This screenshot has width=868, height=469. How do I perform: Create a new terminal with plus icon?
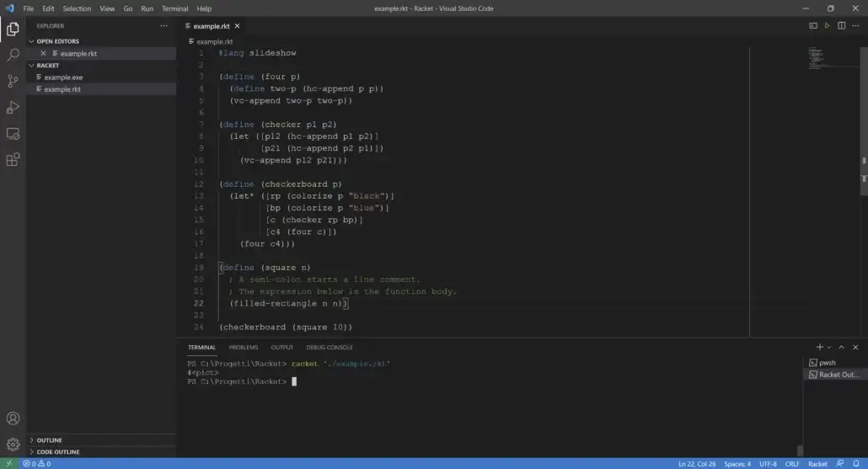click(819, 347)
